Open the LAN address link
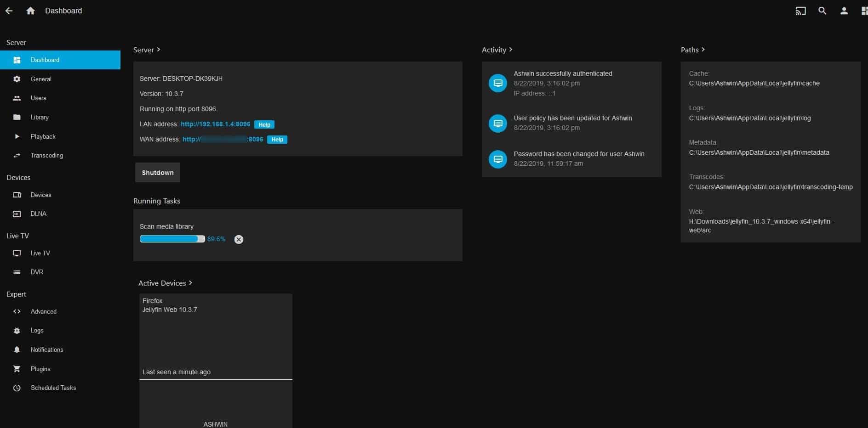This screenshot has height=428, width=868. point(216,124)
